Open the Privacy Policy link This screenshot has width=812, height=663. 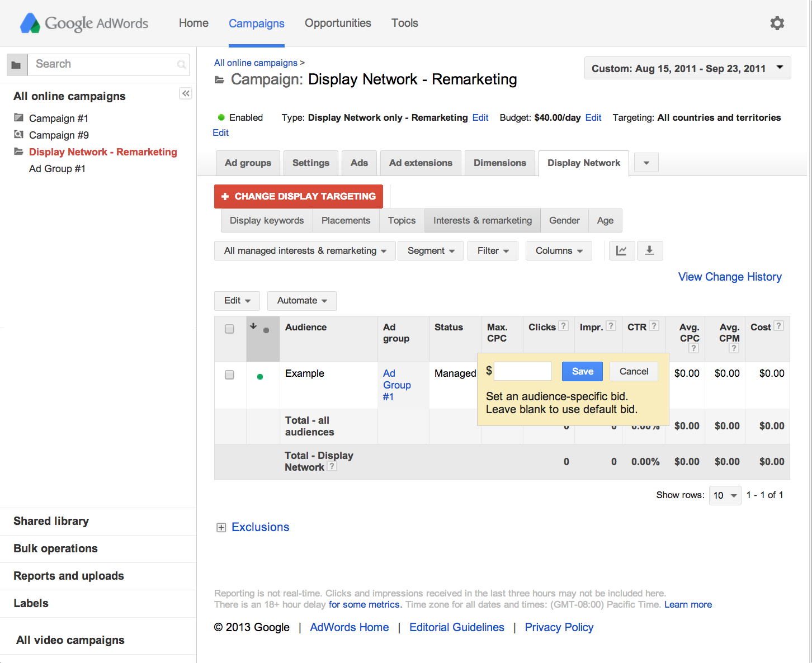(x=559, y=627)
